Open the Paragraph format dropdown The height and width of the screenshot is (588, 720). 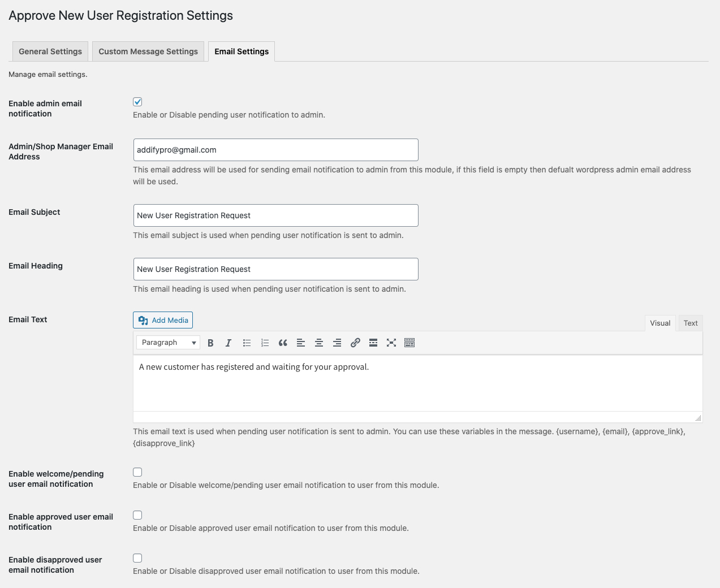(x=167, y=343)
